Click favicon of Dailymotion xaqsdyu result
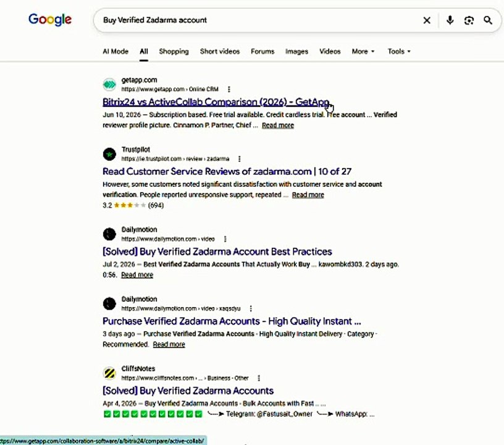Viewport: 504px width, 445px height. (109, 303)
